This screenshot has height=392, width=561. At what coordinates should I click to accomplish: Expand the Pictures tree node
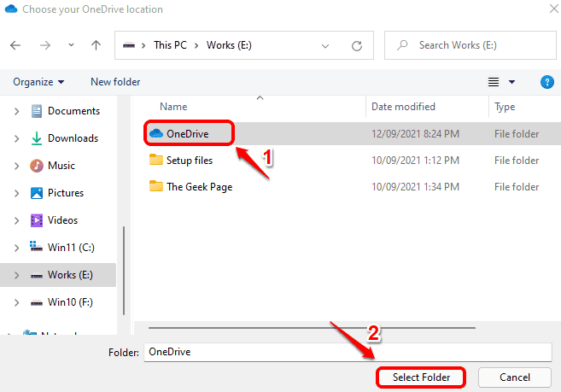[x=16, y=193]
